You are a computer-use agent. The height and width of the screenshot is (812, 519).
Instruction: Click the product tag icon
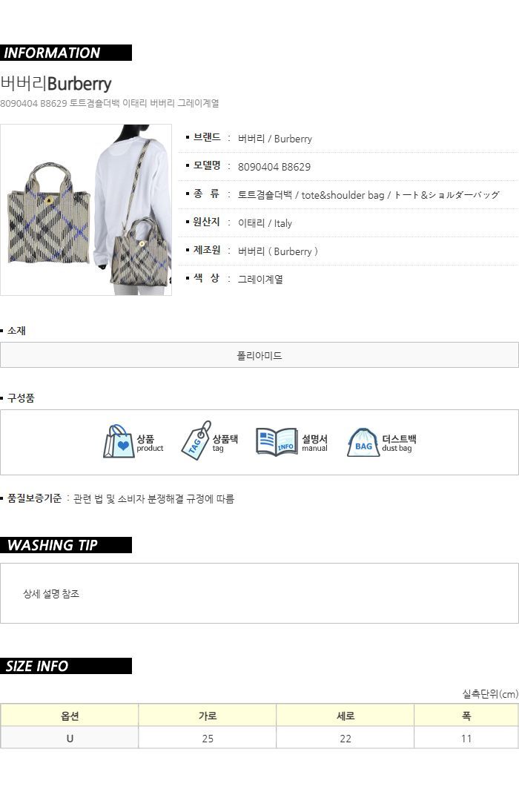pyautogui.click(x=196, y=440)
